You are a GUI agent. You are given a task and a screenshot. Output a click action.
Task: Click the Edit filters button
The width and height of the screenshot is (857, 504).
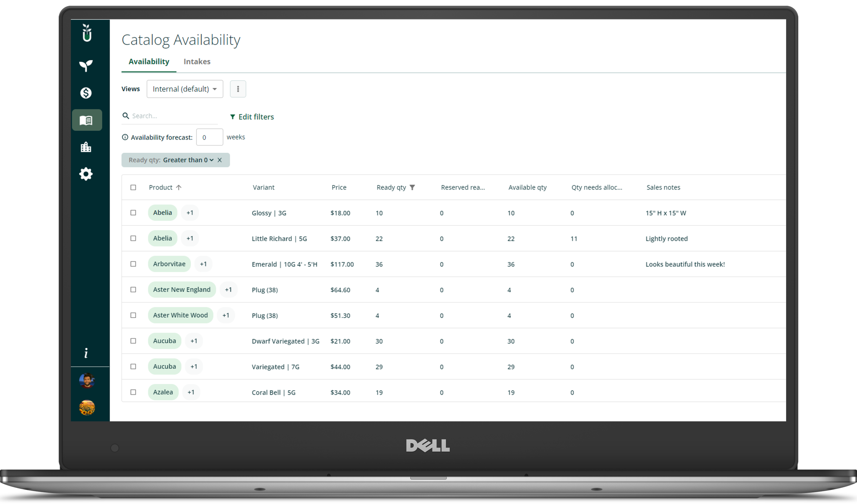[x=252, y=117]
